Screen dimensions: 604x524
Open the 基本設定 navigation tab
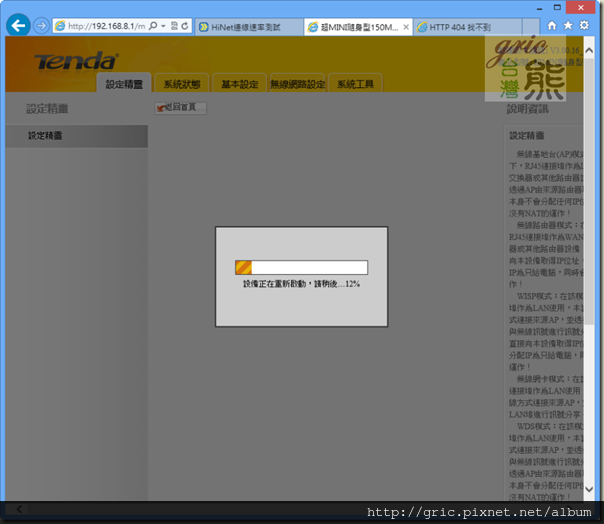[240, 83]
